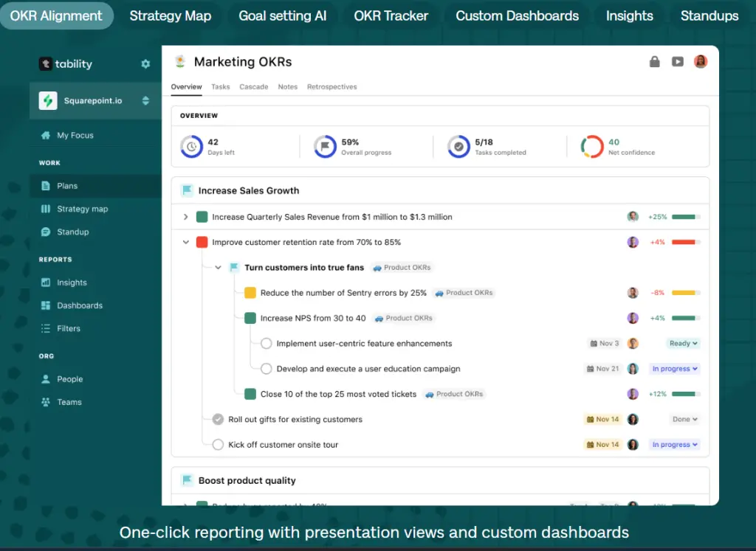Mark Kick off customer onsite tour complete
The height and width of the screenshot is (551, 756).
(218, 445)
